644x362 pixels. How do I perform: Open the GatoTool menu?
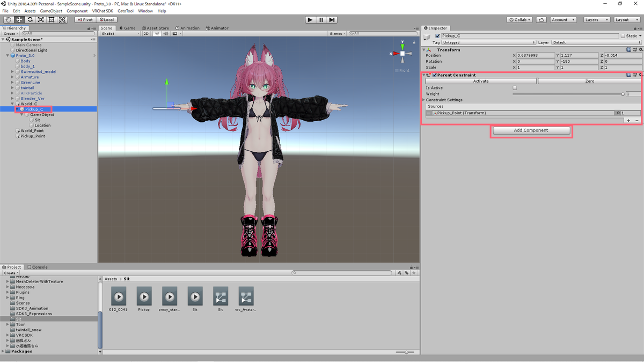pos(126,11)
